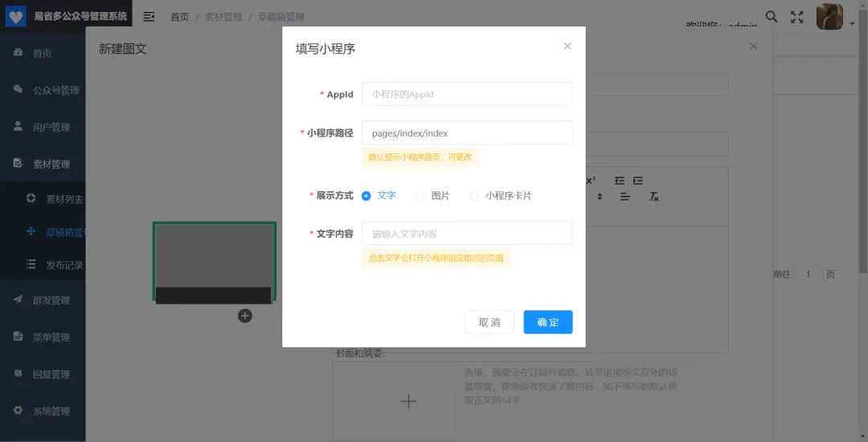Click the 用户管理 person icon
This screenshot has width=868, height=442.
18,125
